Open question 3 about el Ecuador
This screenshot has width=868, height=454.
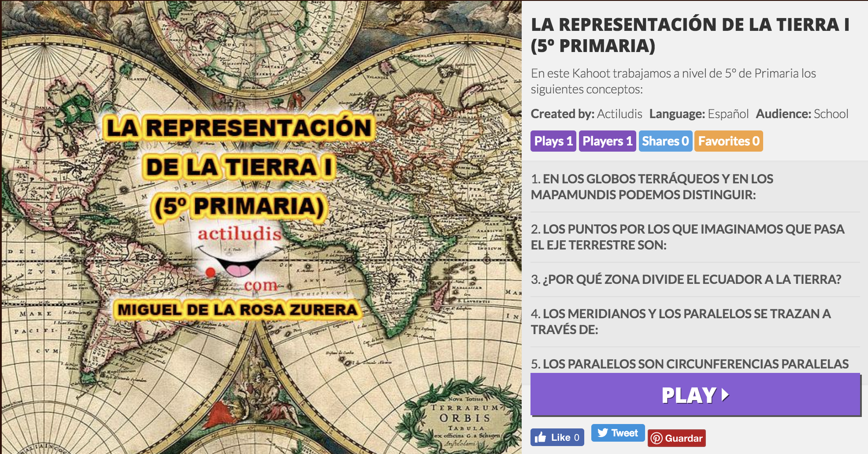click(686, 279)
